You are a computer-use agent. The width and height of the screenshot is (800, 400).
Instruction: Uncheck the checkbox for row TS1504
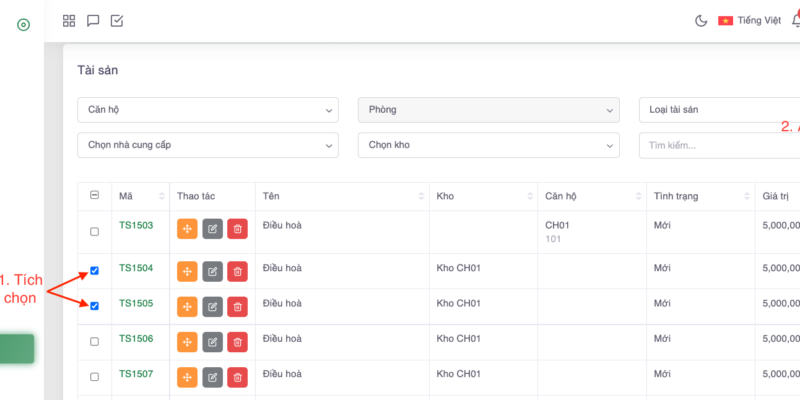tap(95, 270)
